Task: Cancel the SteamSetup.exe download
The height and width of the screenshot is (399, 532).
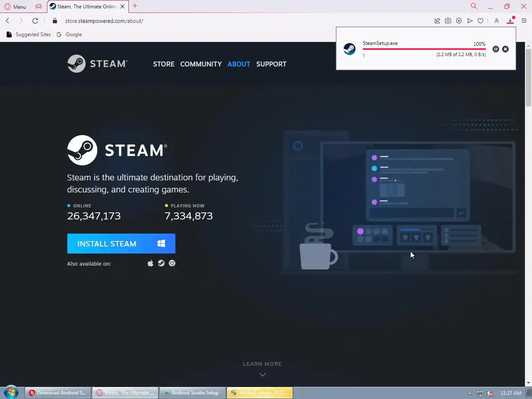Action: (x=505, y=49)
